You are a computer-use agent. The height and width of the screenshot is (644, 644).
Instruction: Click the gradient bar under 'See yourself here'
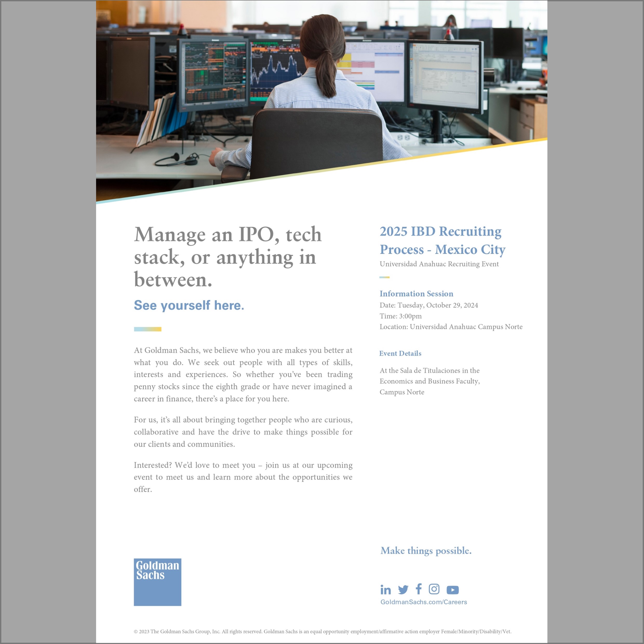click(x=147, y=329)
